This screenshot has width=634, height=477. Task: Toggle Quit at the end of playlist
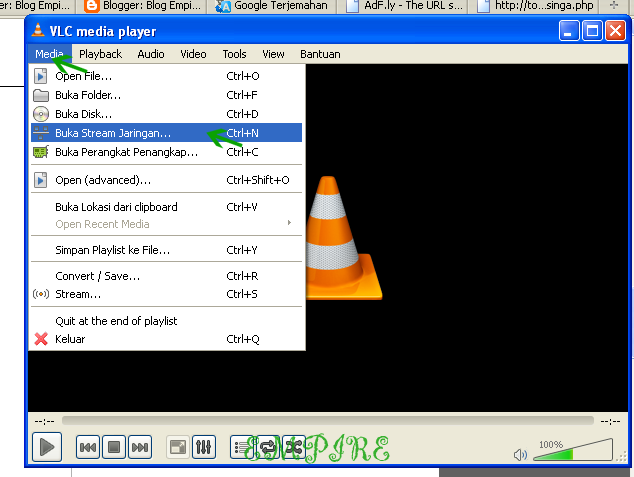click(166, 321)
